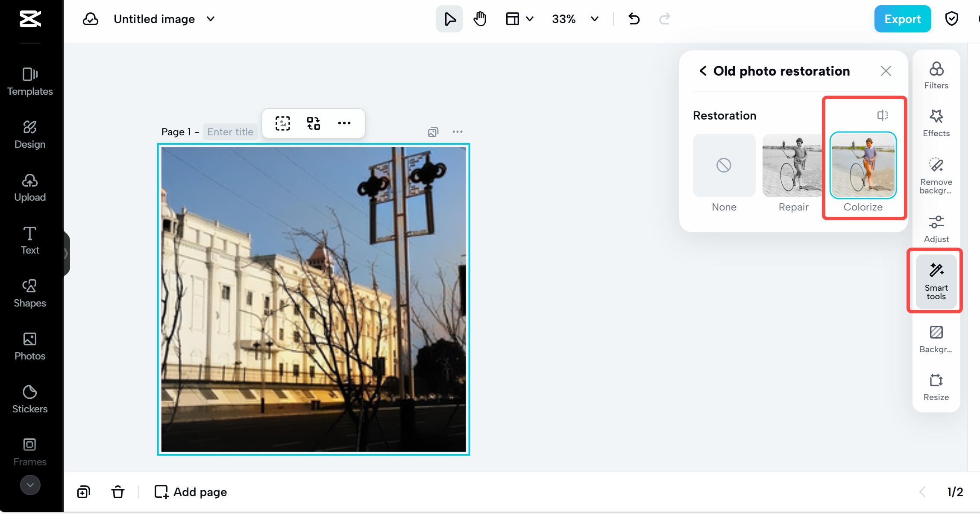Viewport: 980px width, 514px height.
Task: Click the Export button
Action: click(x=902, y=19)
